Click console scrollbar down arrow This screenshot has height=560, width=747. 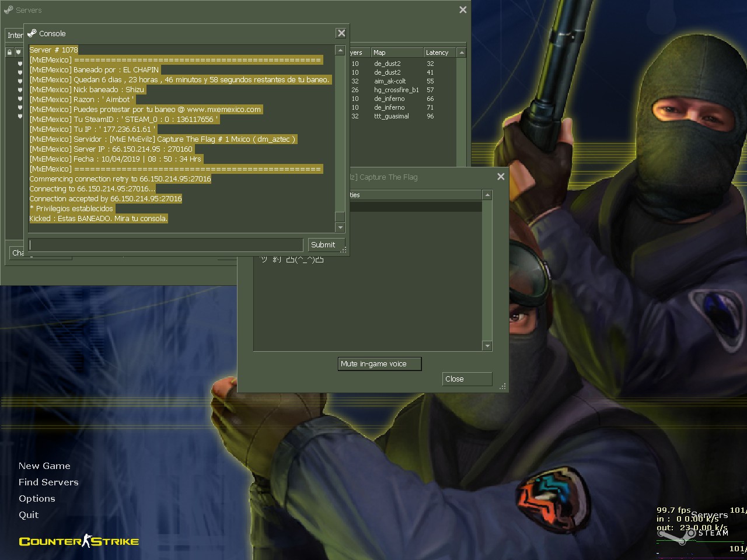click(x=340, y=228)
